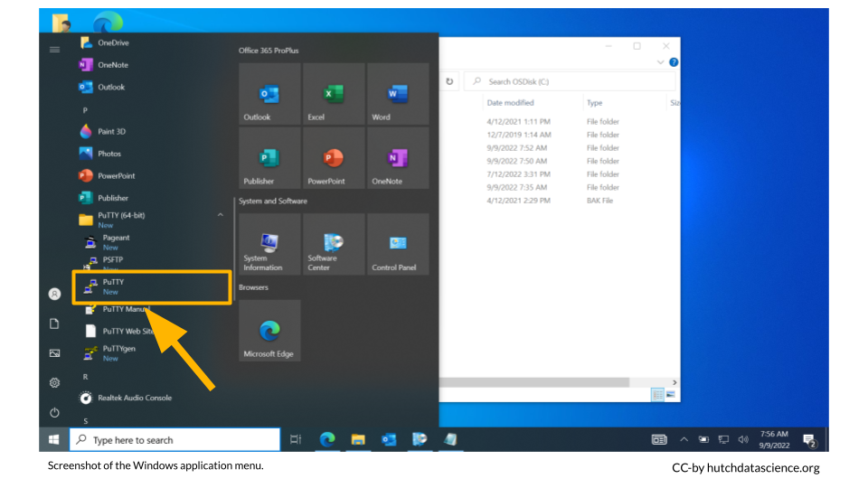The image size is (868, 488).
Task: Open the OneNote tile
Action: pos(398,157)
